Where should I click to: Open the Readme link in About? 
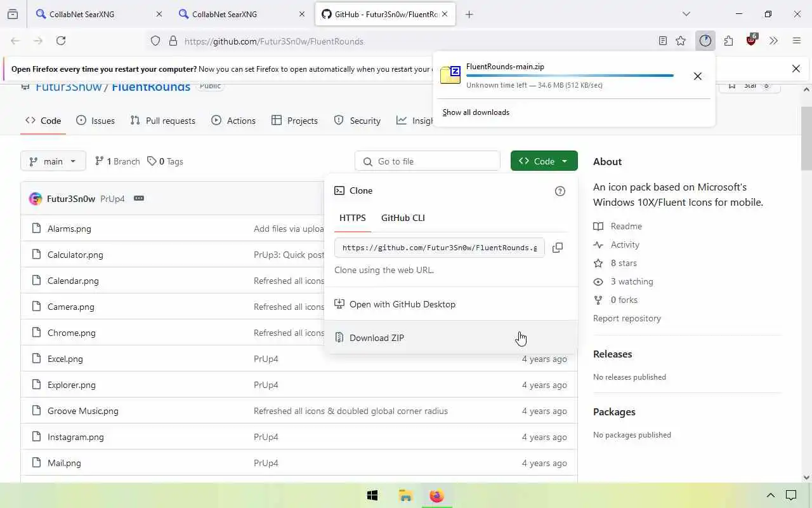pyautogui.click(x=618, y=226)
